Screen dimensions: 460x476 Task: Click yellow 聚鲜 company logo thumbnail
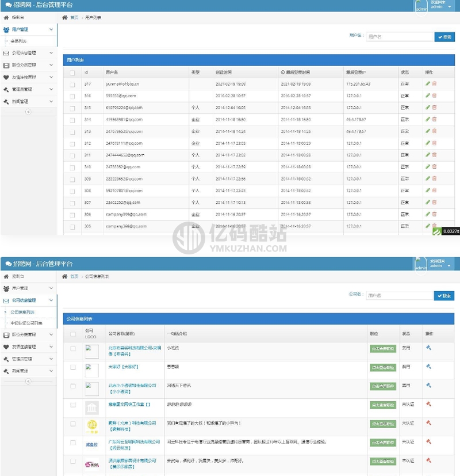point(92,427)
